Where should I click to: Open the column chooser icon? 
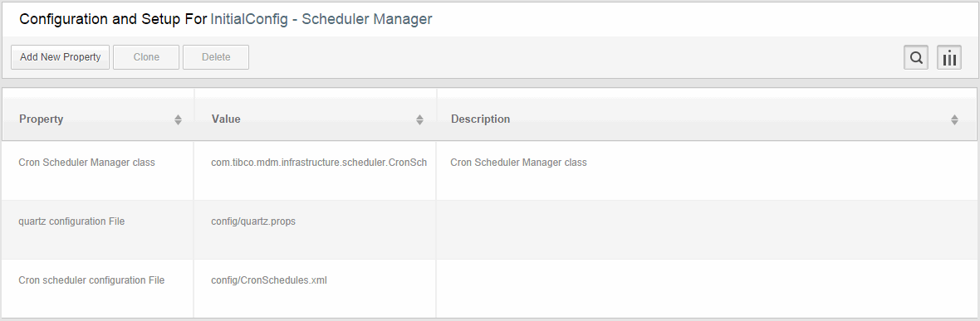coord(948,57)
